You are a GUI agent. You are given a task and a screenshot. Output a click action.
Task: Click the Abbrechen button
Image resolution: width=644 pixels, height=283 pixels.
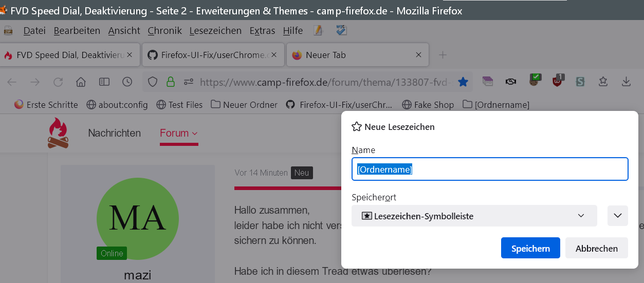(596, 248)
